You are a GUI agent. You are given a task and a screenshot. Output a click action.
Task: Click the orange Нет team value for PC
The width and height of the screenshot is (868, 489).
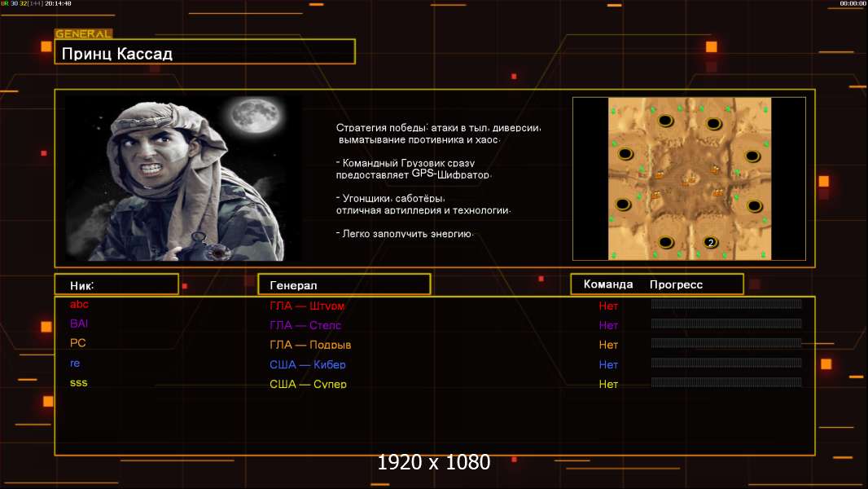[608, 346]
